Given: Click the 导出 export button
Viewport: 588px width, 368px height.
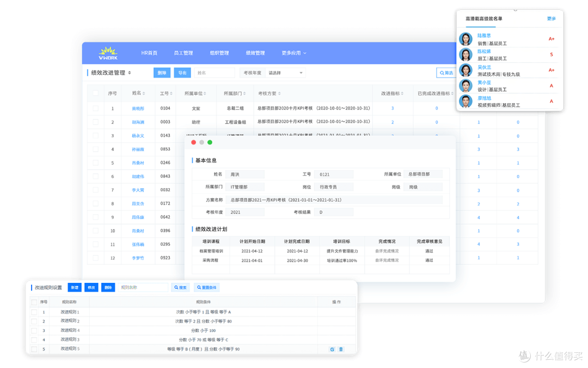Looking at the screenshot, I should 182,73.
